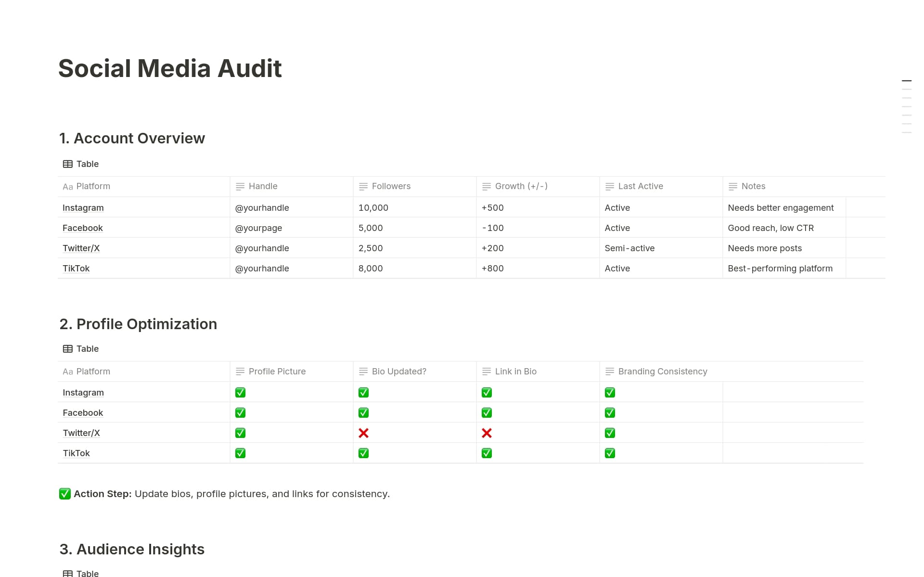Click the property icon next to Followers
Image resolution: width=924 pixels, height=577 pixels.
[363, 186]
